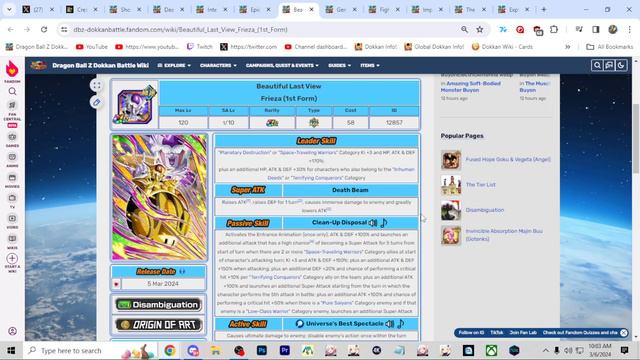Open Premiere Pro from the taskbar
This screenshot has height=360, width=640.
click(x=284, y=350)
